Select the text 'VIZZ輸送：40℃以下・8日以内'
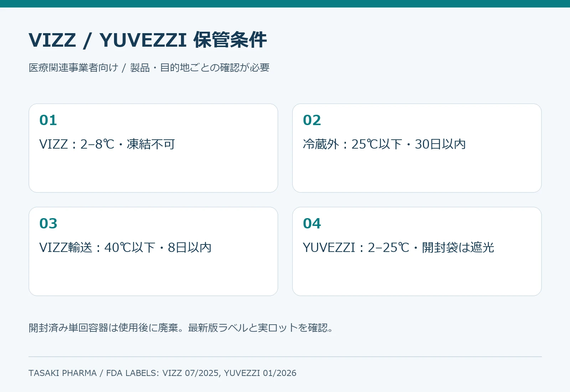The width and height of the screenshot is (570, 392). click(125, 248)
